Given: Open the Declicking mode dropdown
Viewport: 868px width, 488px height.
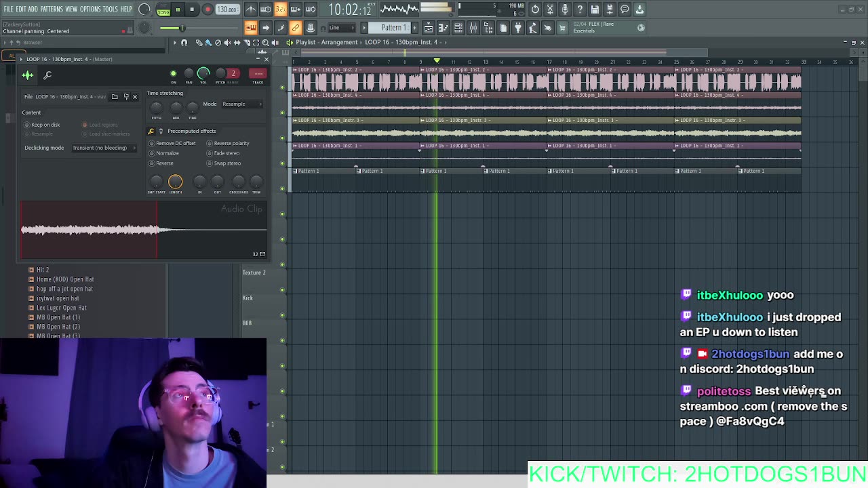Looking at the screenshot, I should point(104,148).
